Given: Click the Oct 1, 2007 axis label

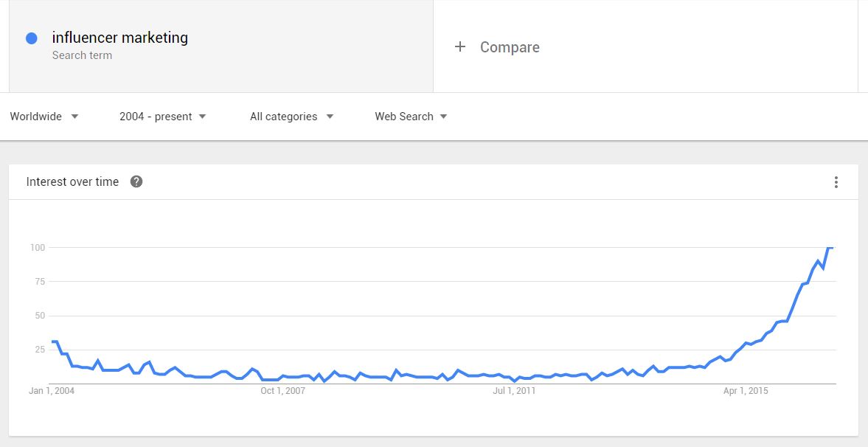Looking at the screenshot, I should tap(282, 391).
